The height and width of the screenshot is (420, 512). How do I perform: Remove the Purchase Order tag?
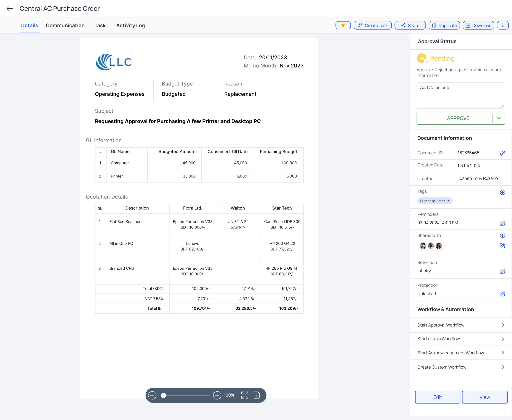point(448,201)
